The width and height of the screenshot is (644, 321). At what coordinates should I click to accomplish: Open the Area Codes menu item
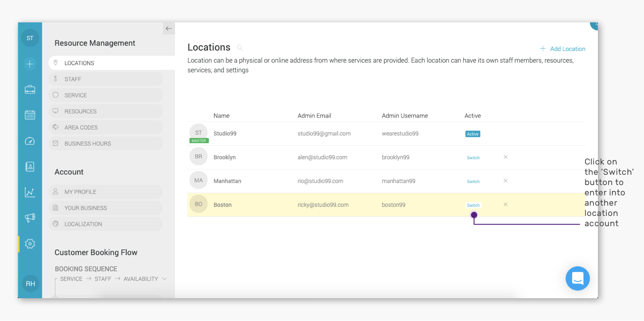(x=106, y=127)
